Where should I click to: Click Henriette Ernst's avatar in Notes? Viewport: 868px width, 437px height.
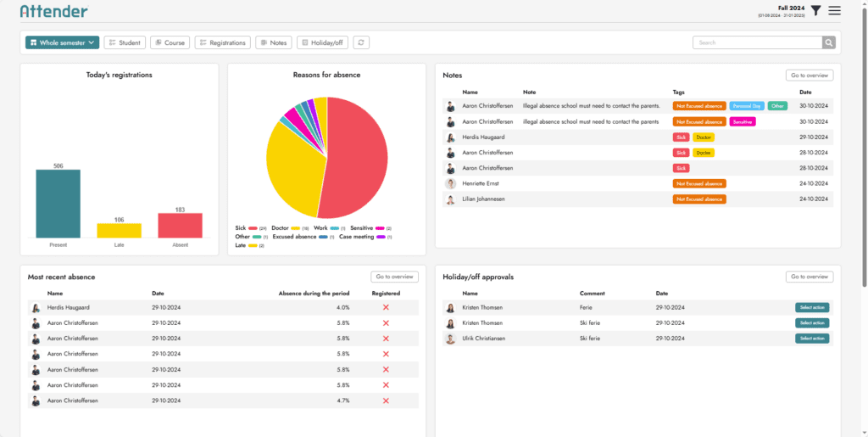450,183
